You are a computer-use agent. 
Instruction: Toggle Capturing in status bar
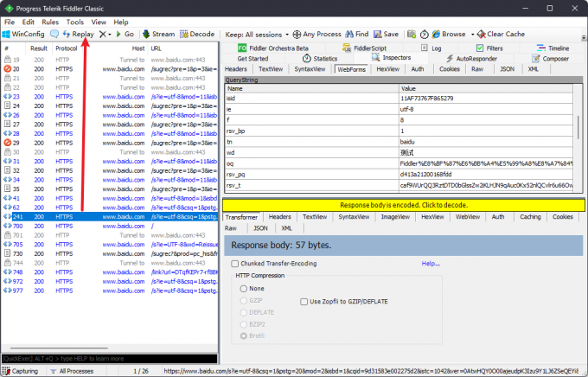[21, 371]
